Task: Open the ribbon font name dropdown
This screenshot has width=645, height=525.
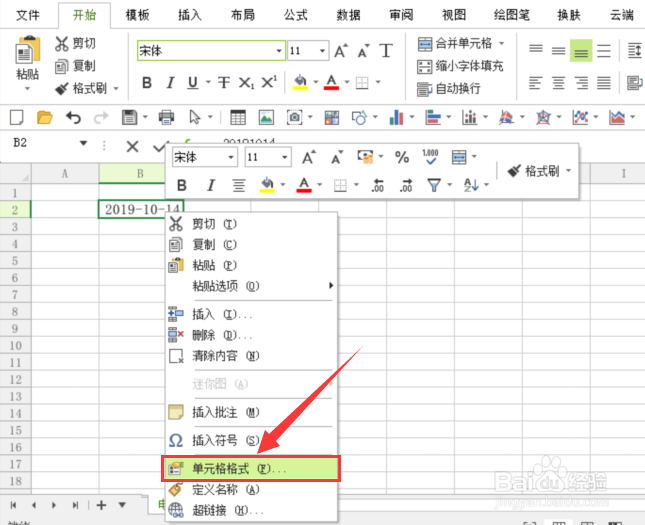Action: click(279, 51)
